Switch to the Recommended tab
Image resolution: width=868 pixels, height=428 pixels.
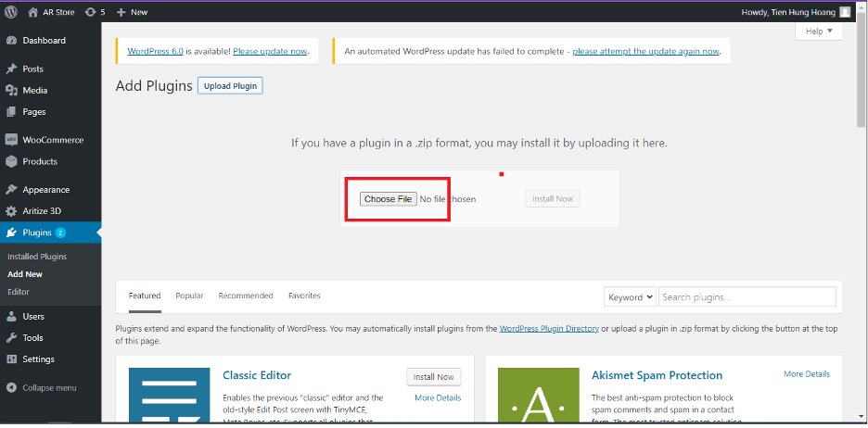pos(246,296)
